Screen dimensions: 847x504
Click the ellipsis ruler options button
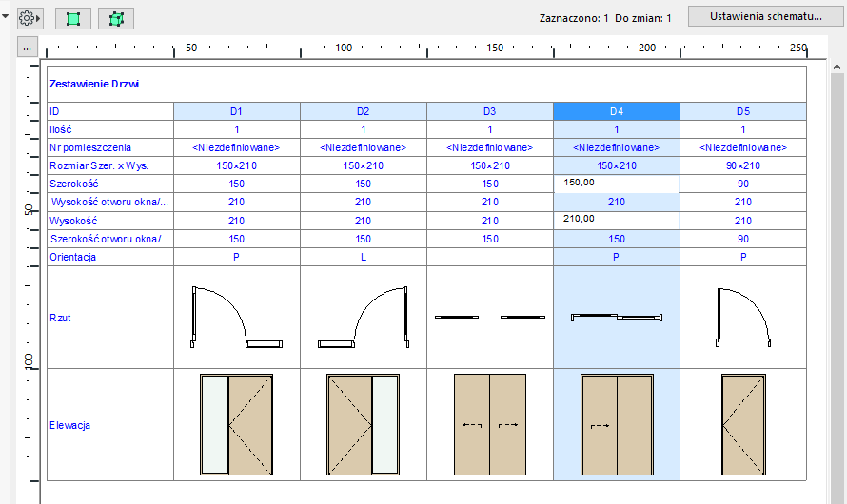tap(27, 47)
